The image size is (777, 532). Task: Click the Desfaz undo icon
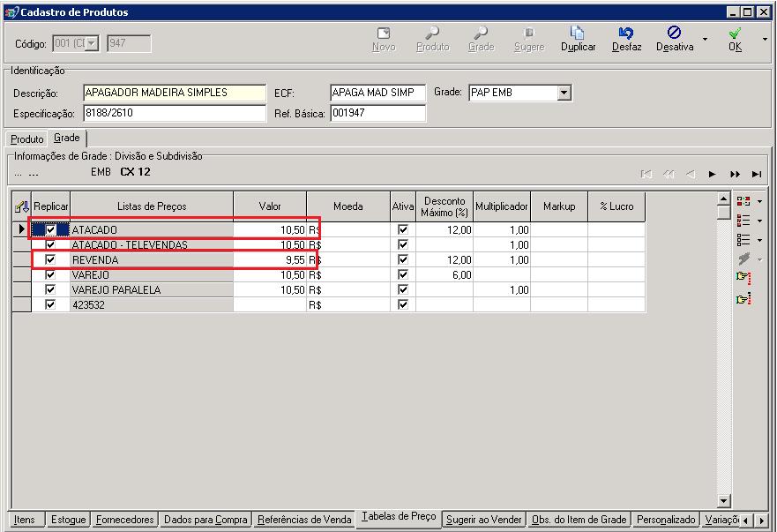(x=626, y=34)
